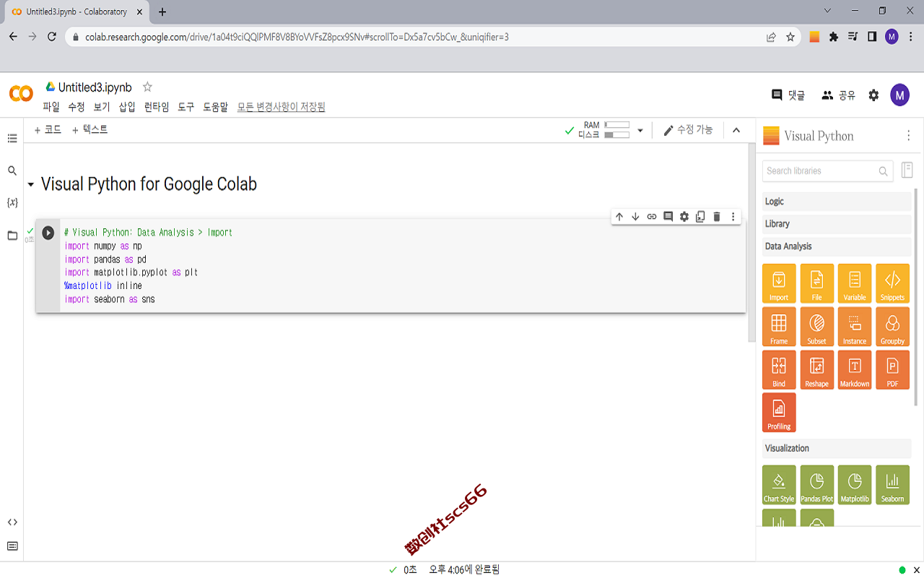Image resolution: width=924 pixels, height=578 pixels.
Task: Open the RAM and disk resources dropdown
Action: (x=640, y=131)
